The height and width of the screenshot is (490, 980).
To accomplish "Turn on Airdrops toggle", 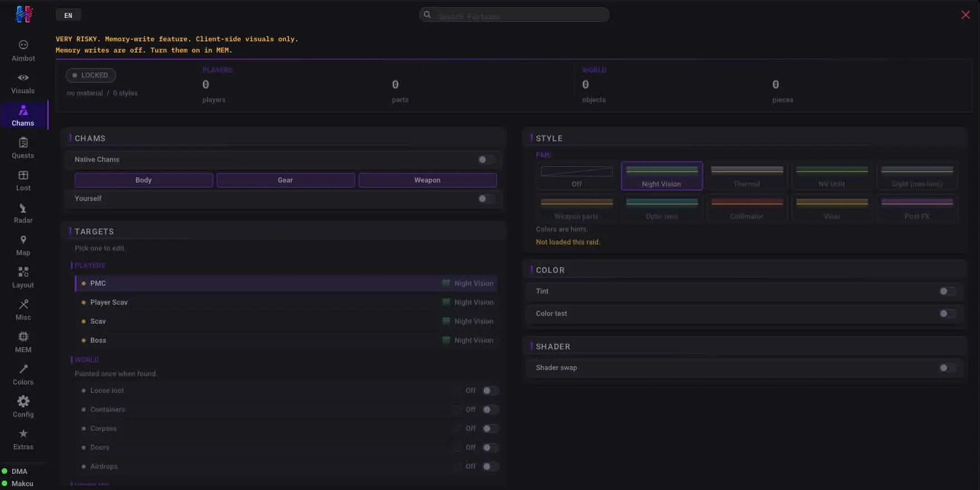I will (490, 467).
